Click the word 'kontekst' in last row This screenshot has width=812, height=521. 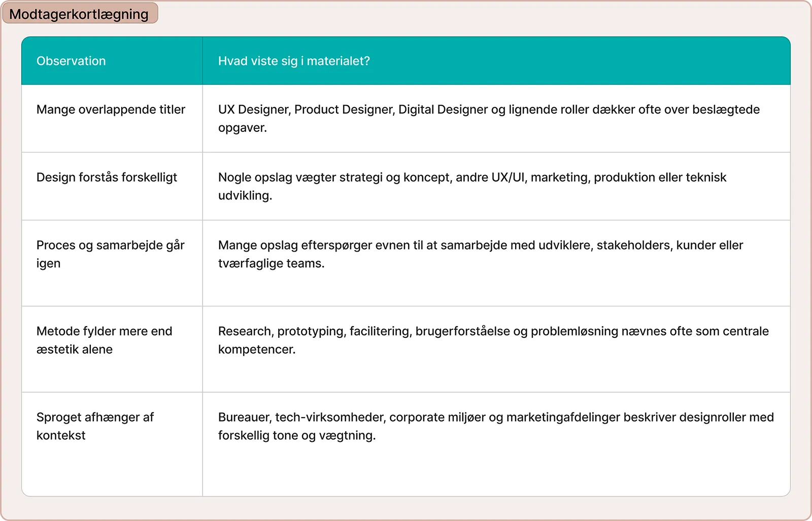point(61,435)
